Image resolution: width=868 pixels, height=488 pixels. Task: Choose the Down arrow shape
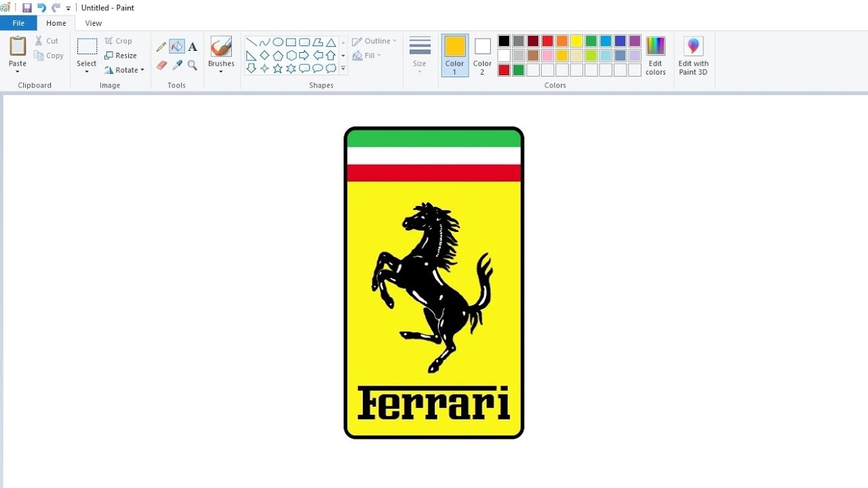coord(251,68)
